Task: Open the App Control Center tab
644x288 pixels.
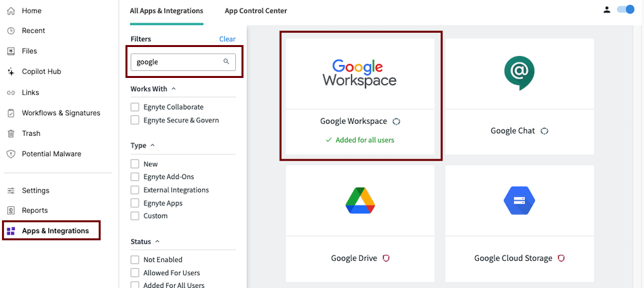Action: pyautogui.click(x=256, y=11)
